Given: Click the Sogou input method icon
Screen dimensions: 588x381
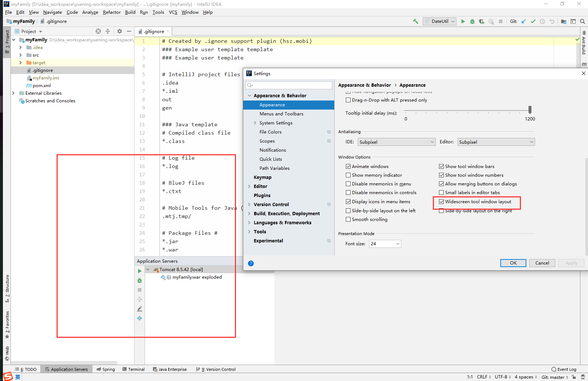Looking at the screenshot, I should [x=8, y=377].
